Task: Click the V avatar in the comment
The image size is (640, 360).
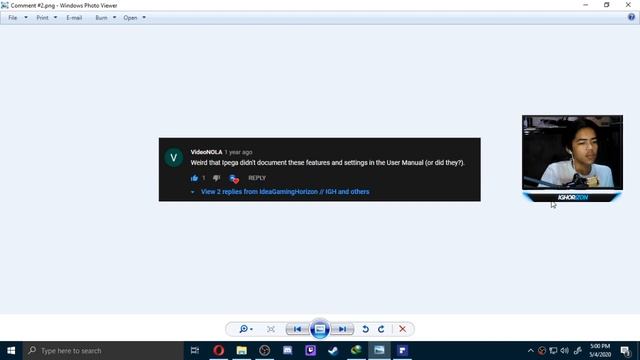Action: pos(173,158)
